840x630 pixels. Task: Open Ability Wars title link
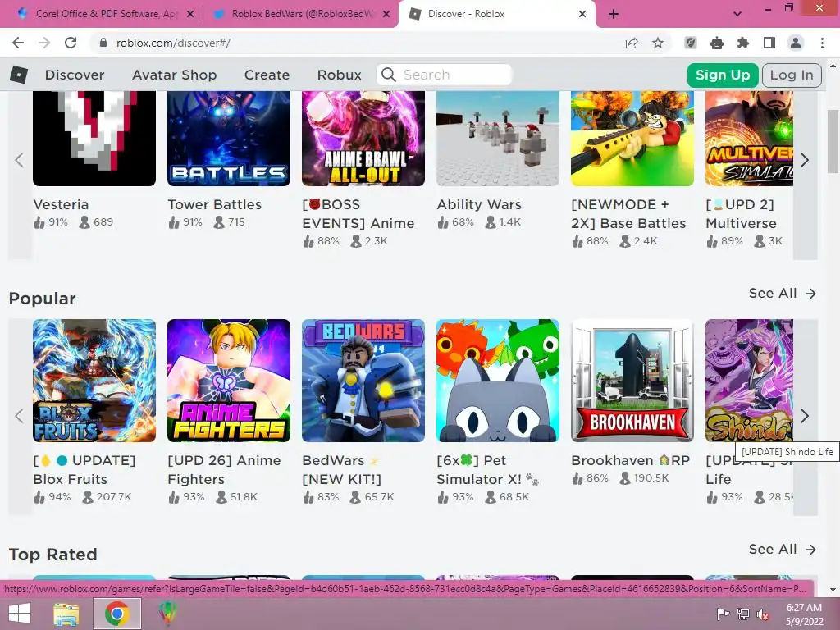pos(479,204)
